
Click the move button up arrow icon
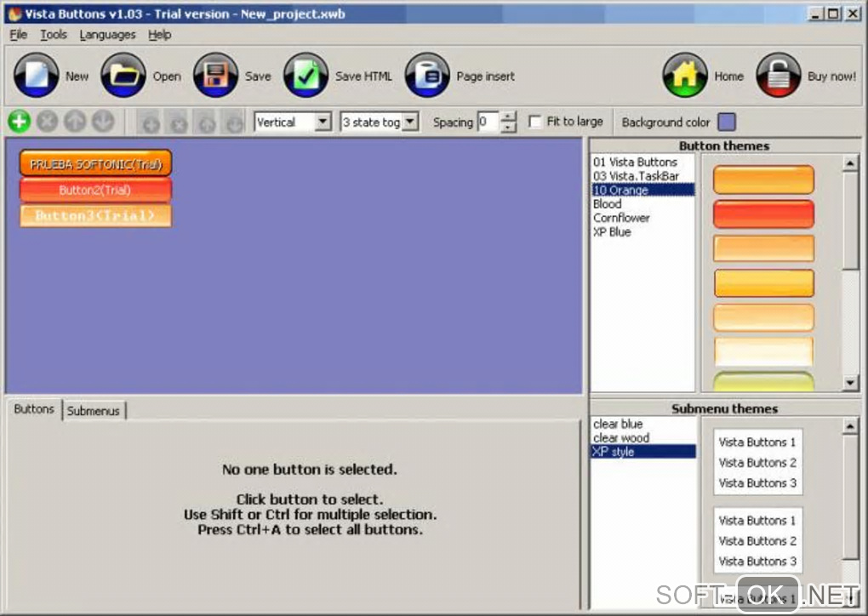click(x=75, y=122)
